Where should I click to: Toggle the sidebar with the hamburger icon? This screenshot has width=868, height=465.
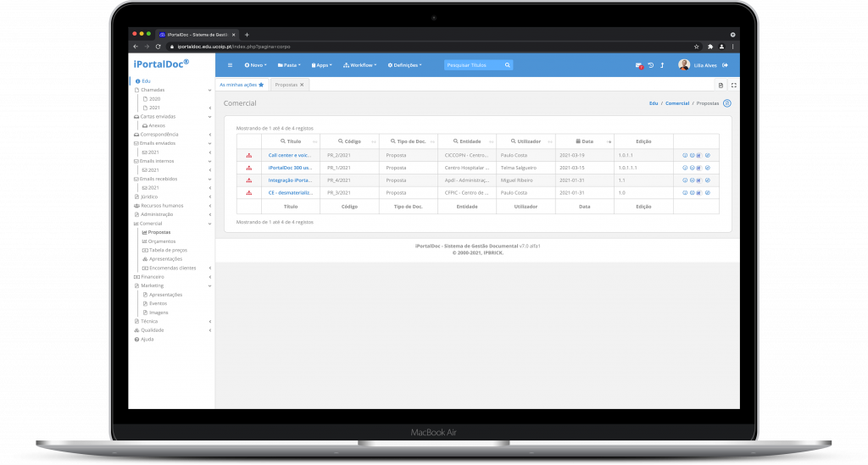(x=230, y=65)
